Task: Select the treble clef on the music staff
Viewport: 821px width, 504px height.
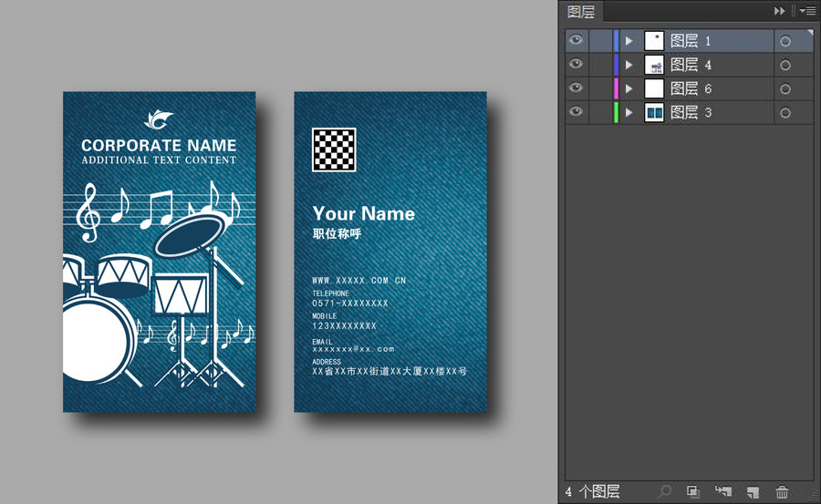Action: (x=88, y=212)
